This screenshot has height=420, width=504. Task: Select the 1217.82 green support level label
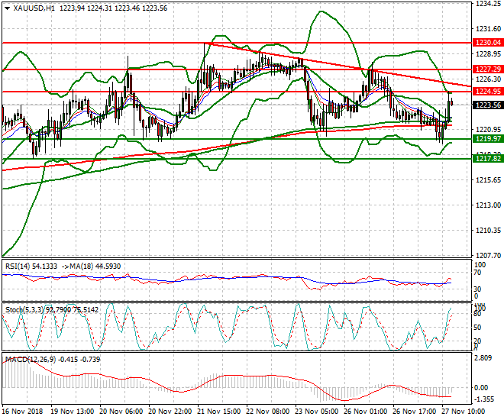click(x=488, y=159)
